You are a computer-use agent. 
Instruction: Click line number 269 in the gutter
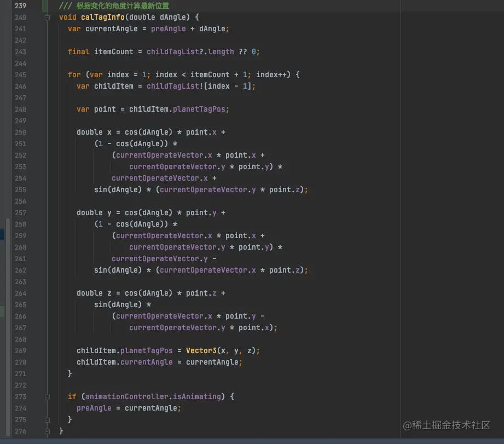21,351
